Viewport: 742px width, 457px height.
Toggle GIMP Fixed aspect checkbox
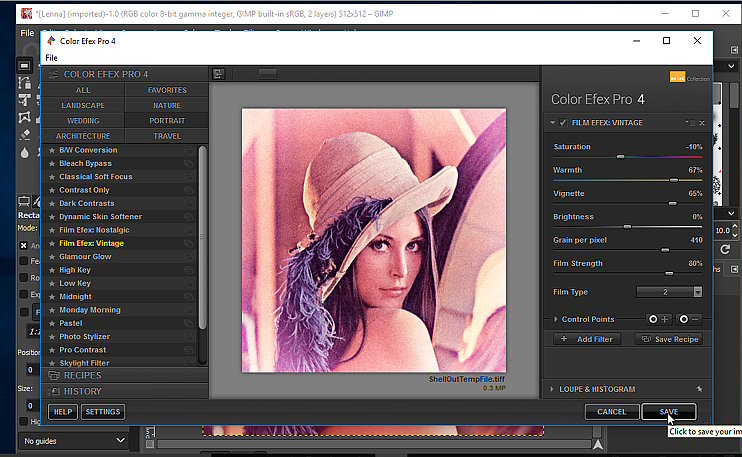[24, 312]
